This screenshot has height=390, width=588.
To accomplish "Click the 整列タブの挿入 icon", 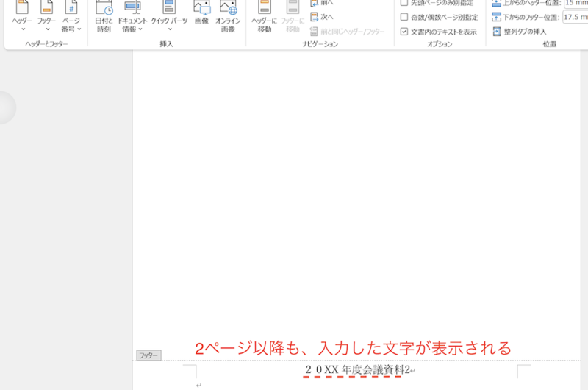I will [497, 32].
